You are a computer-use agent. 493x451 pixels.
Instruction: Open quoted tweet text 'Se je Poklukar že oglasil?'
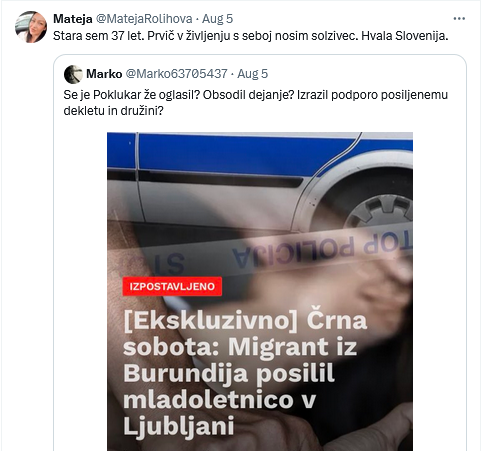point(131,95)
